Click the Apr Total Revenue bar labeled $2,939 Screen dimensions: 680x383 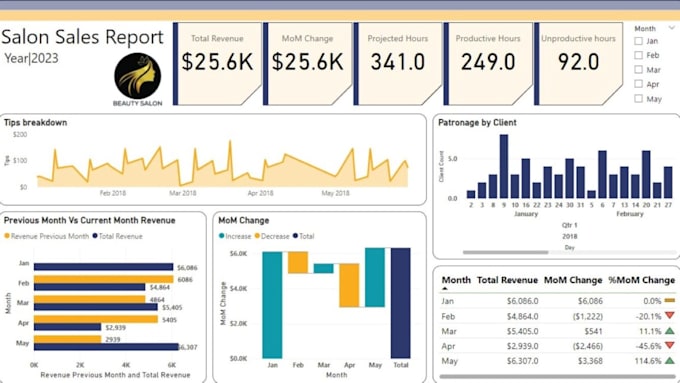67,327
